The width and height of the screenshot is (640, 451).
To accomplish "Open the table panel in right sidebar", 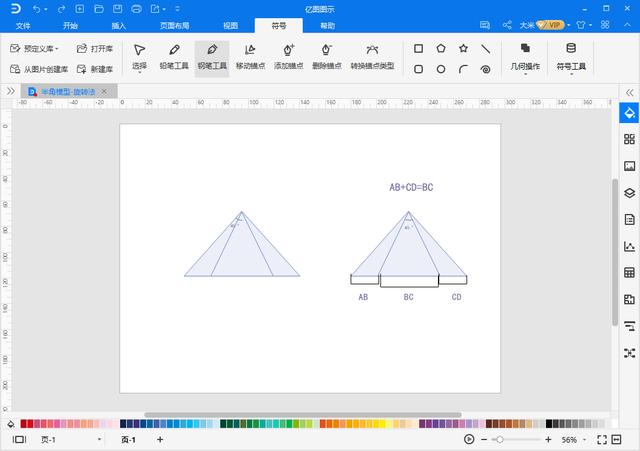I will click(629, 273).
